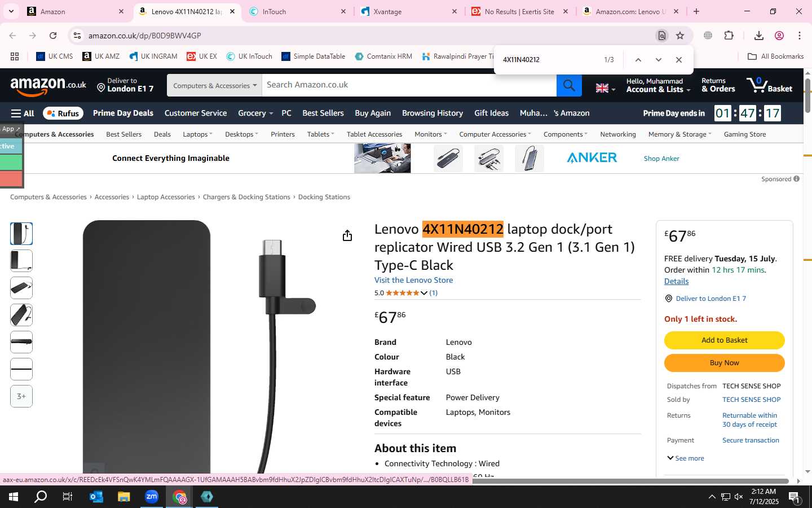Click the share icon above product image
The image size is (812, 508).
click(347, 235)
